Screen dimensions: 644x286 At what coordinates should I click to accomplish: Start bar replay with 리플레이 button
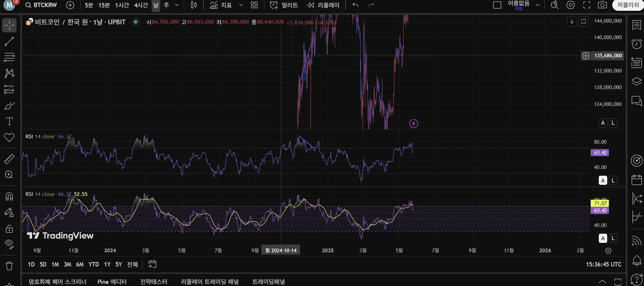[323, 5]
